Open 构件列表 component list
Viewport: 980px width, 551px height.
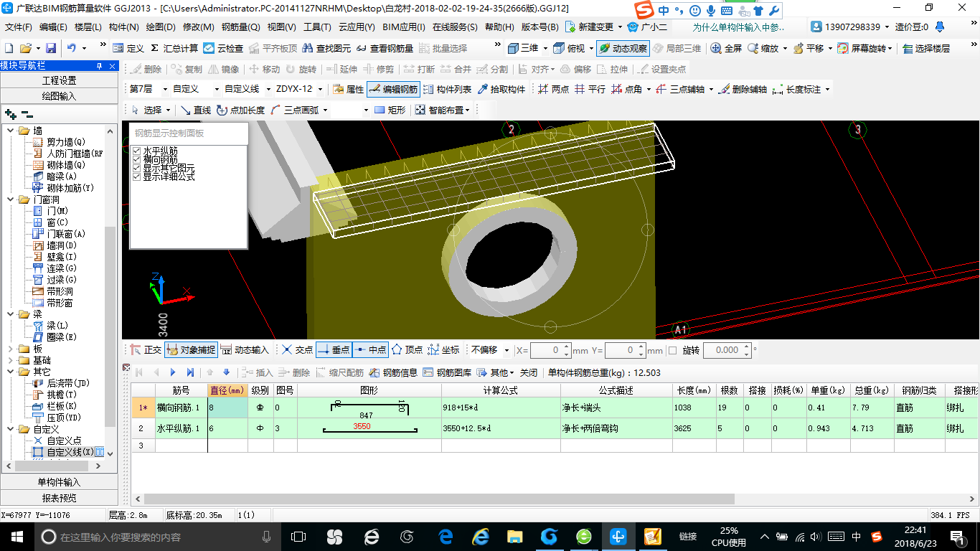(x=447, y=89)
